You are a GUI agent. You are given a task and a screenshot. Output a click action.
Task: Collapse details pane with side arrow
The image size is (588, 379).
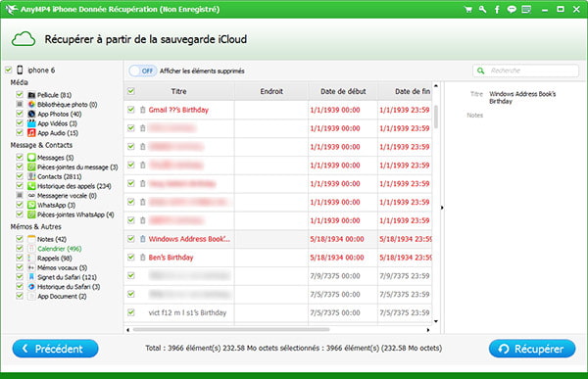click(x=442, y=208)
